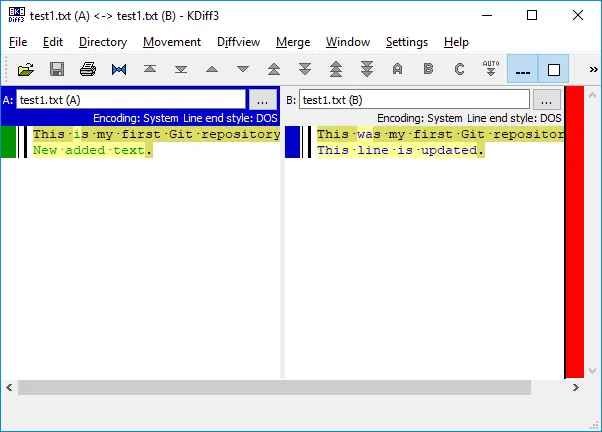Open the File menu

point(18,42)
